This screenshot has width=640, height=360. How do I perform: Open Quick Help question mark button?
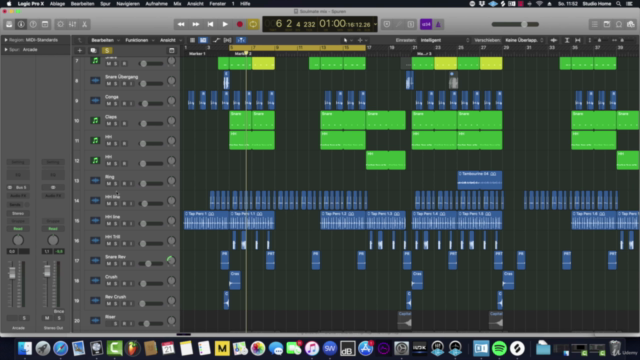[33, 24]
